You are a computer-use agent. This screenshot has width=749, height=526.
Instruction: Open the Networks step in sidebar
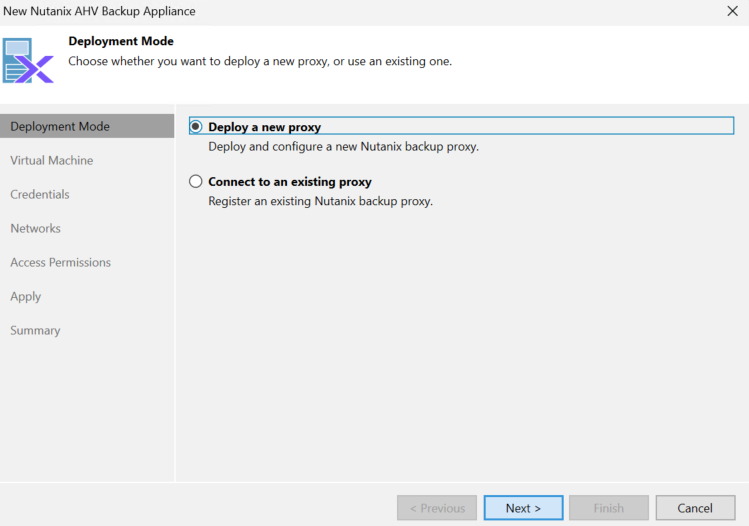coord(35,228)
